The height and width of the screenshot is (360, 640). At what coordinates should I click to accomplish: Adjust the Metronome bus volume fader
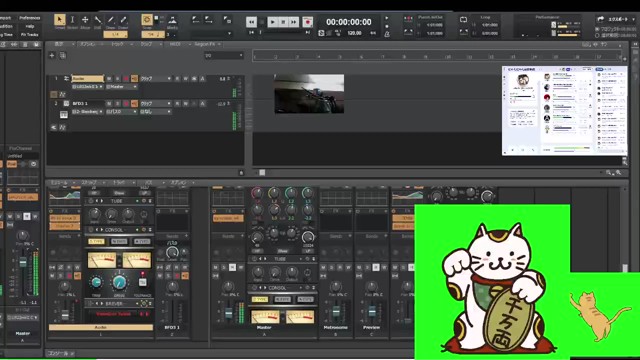coord(336,312)
